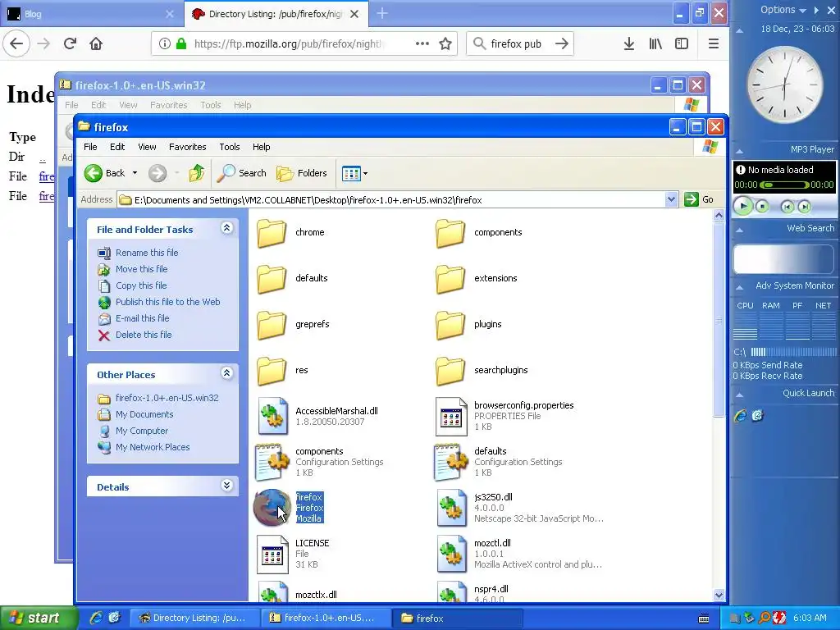Click the Up folder icon in the toolbar
840x630 pixels.
(x=197, y=173)
